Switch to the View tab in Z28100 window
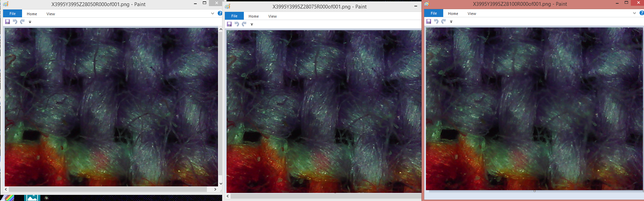The height and width of the screenshot is (201, 644). point(472,14)
